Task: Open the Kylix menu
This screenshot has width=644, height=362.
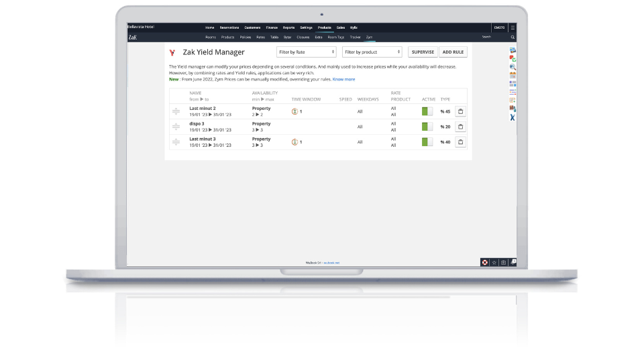Action: click(x=354, y=27)
